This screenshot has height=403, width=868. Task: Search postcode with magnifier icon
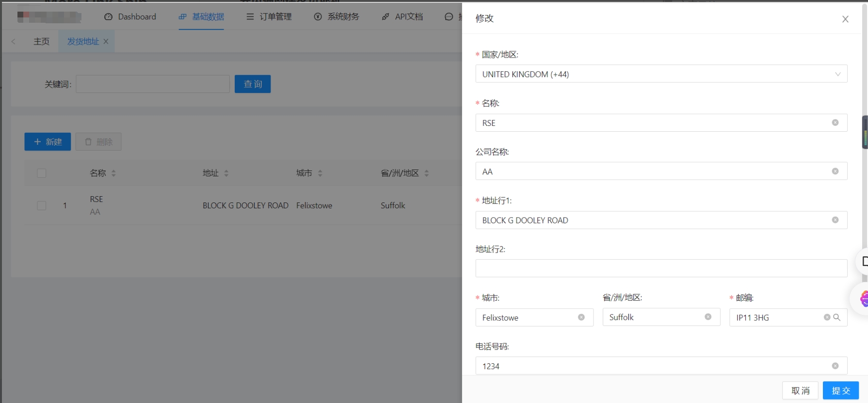tap(837, 317)
